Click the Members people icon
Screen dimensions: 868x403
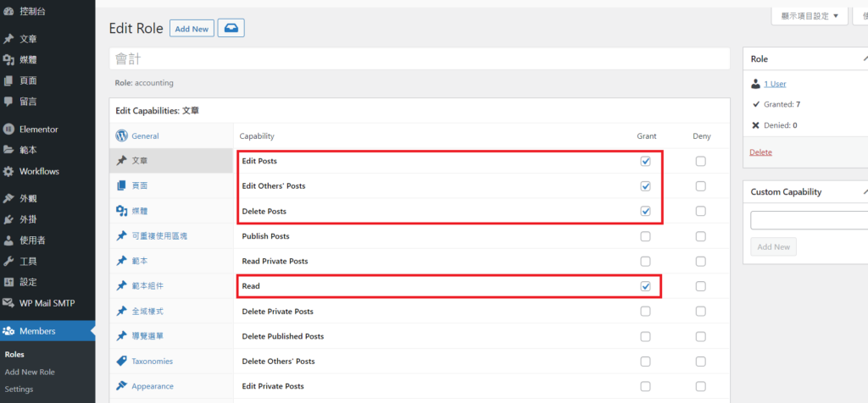coord(8,331)
